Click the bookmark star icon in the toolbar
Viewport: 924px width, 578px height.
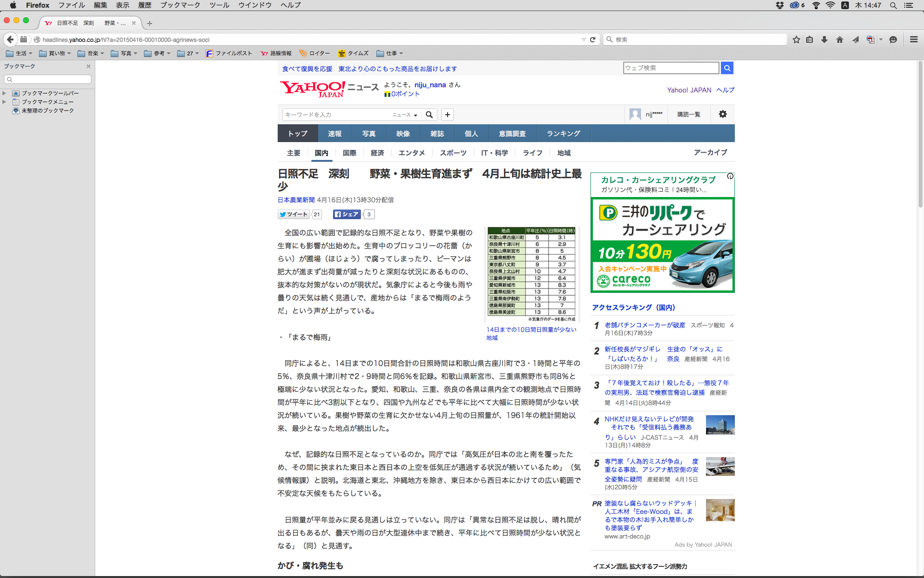pyautogui.click(x=796, y=39)
